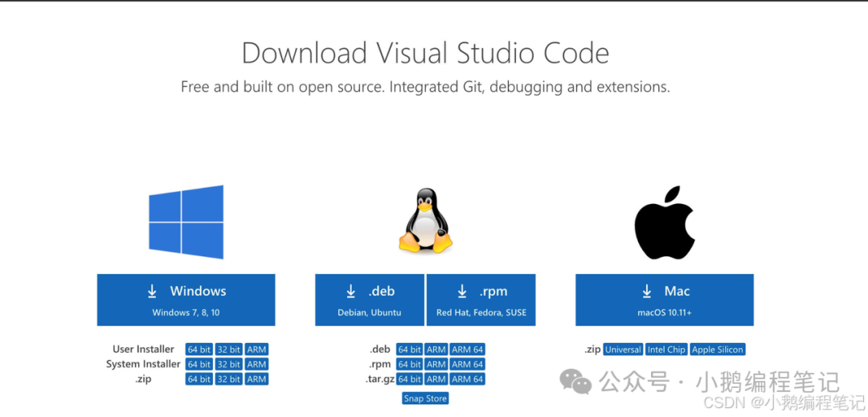Get the Windows .zip ARM
The image size is (868, 417).
pos(257,379)
